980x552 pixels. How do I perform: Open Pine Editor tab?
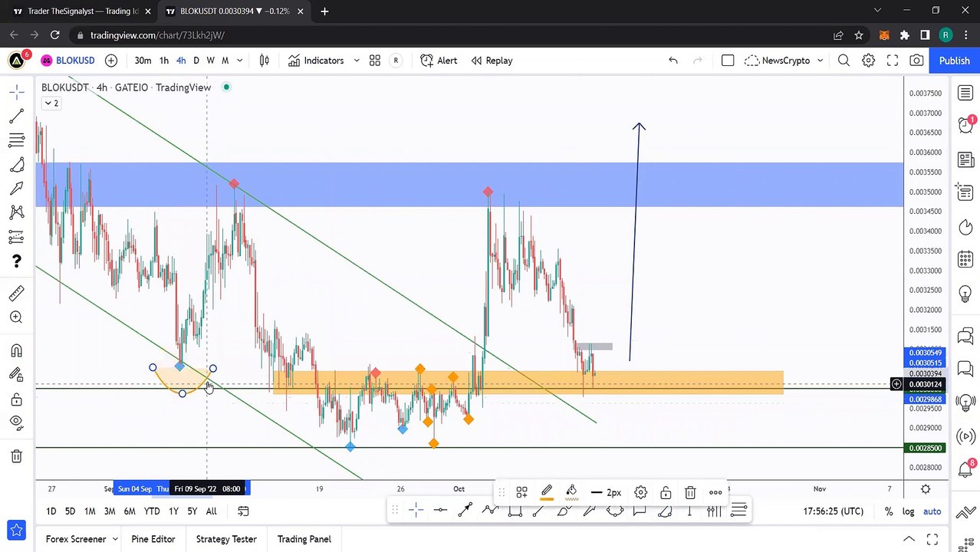coord(153,539)
